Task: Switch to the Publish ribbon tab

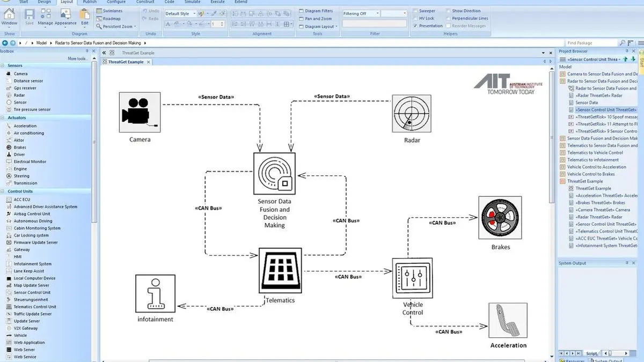Action: [x=90, y=2]
